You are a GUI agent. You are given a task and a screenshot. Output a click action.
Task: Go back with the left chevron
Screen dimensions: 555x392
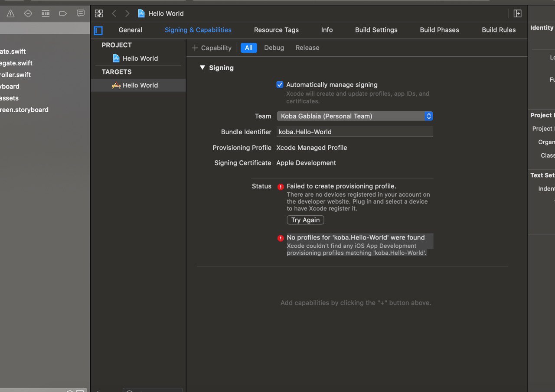114,13
